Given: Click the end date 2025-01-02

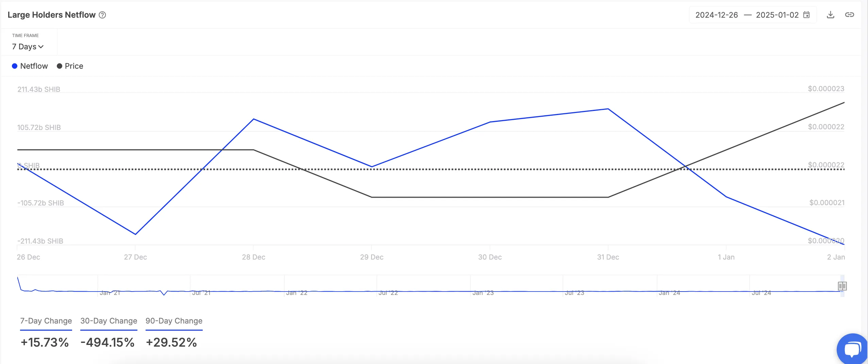Looking at the screenshot, I should (x=777, y=15).
